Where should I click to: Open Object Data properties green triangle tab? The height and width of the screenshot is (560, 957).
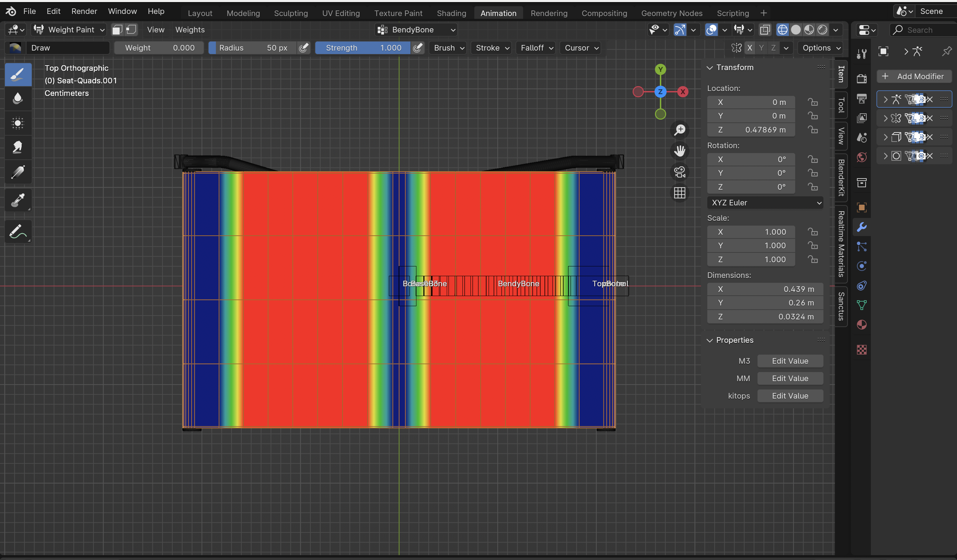point(861,305)
